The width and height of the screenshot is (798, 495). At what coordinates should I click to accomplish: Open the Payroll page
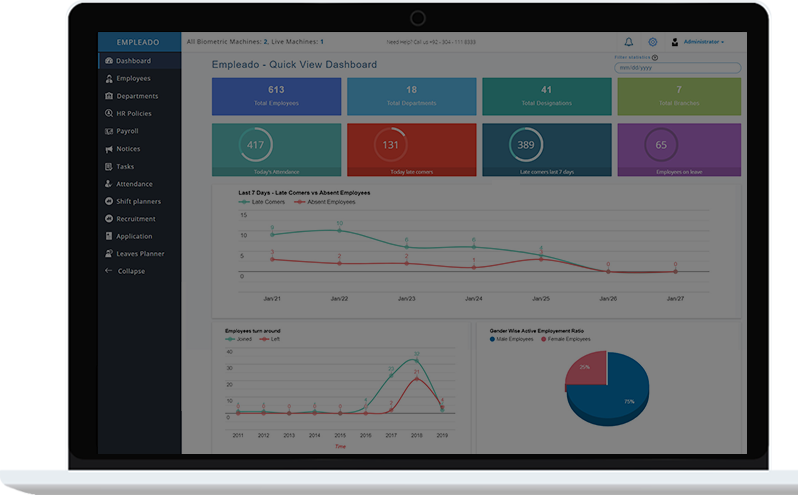pyautogui.click(x=139, y=131)
